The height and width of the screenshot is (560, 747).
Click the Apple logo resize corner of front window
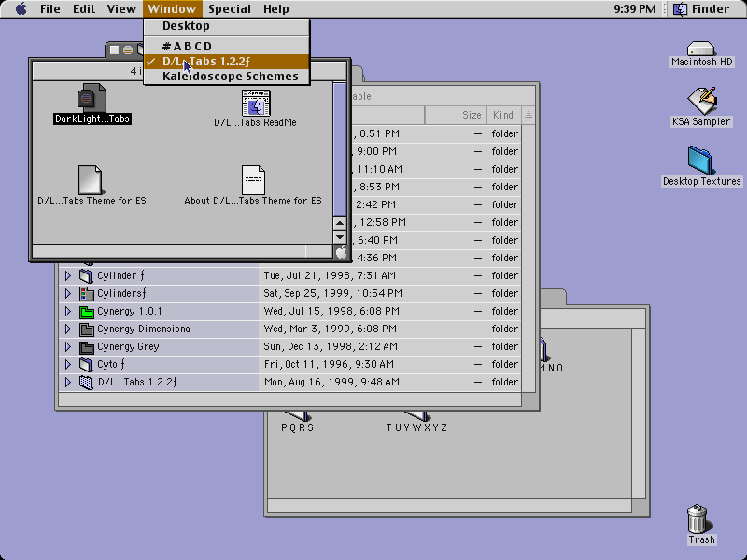click(341, 252)
